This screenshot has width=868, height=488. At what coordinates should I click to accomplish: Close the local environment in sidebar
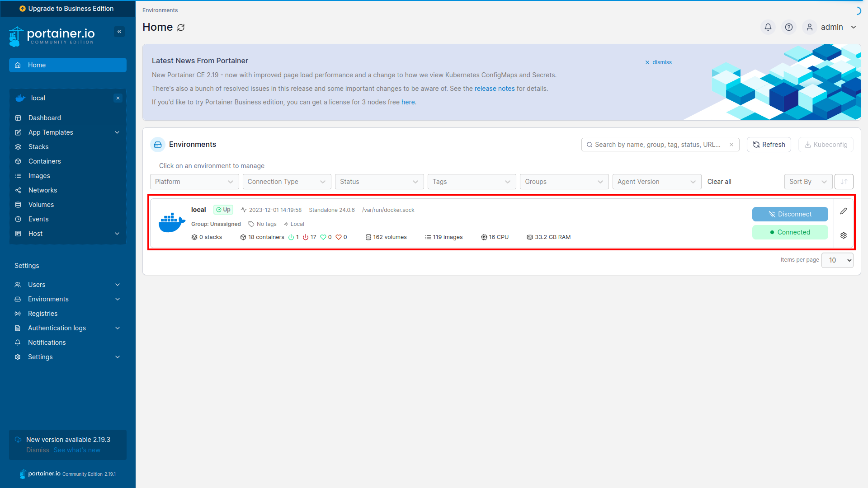point(118,98)
